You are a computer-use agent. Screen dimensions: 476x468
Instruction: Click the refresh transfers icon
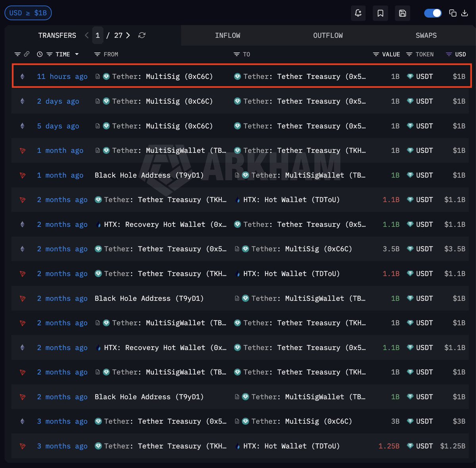142,35
